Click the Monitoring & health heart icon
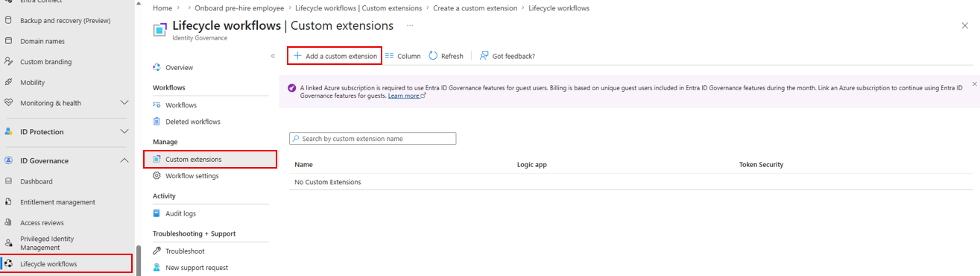Screen dimensions: 980x276 point(8,103)
